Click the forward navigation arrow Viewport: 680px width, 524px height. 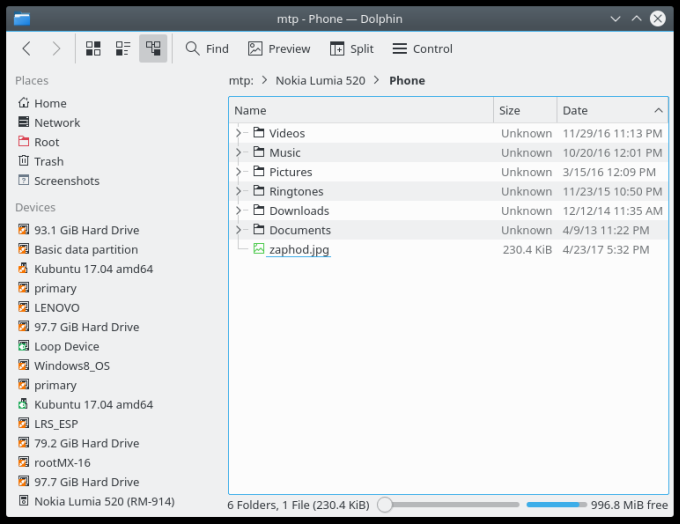[56, 48]
